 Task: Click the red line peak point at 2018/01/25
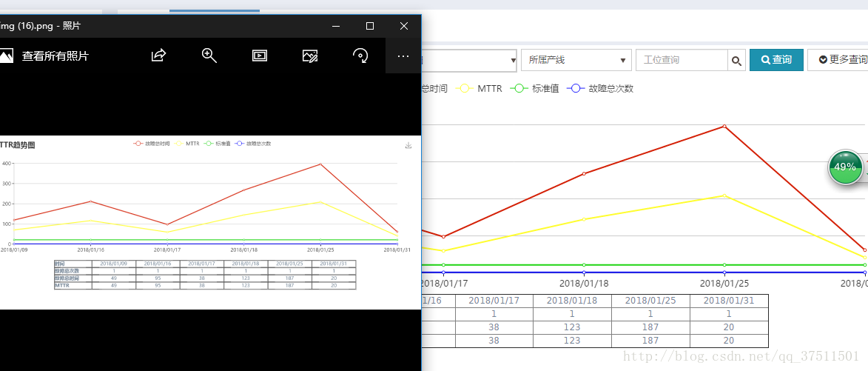(x=724, y=126)
